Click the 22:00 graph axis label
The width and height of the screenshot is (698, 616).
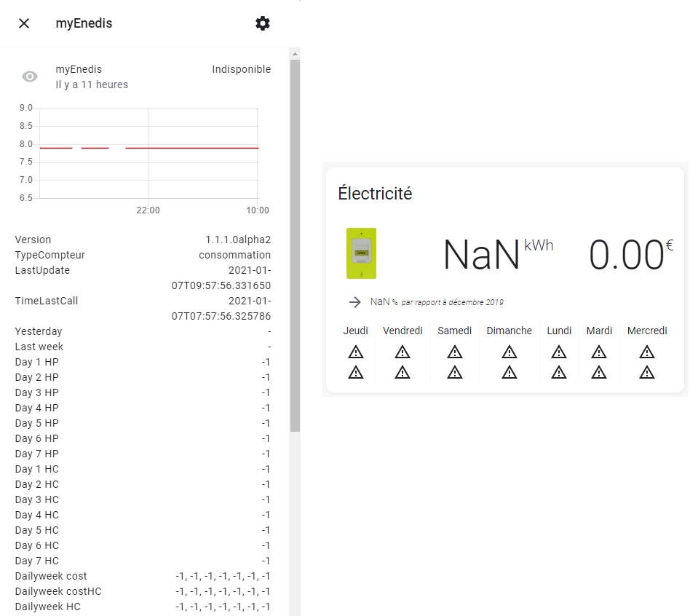pyautogui.click(x=148, y=210)
